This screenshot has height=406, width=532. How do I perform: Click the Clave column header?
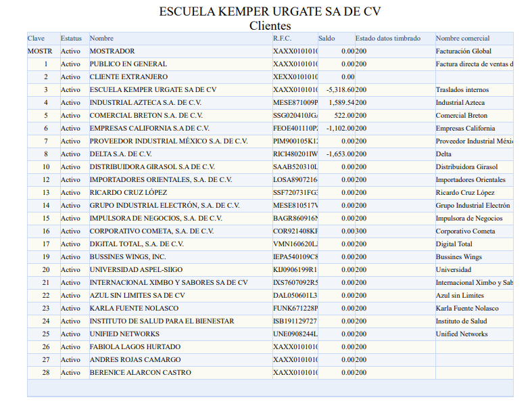pos(36,39)
